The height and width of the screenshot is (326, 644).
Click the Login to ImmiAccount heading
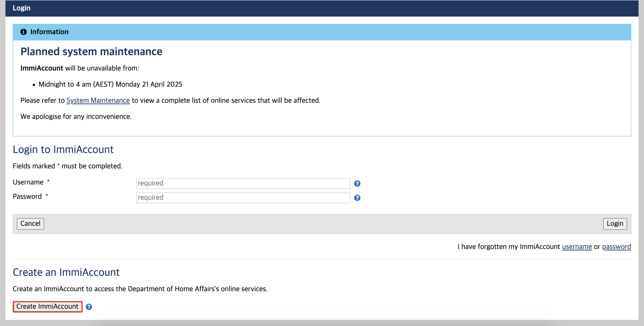[x=63, y=149]
